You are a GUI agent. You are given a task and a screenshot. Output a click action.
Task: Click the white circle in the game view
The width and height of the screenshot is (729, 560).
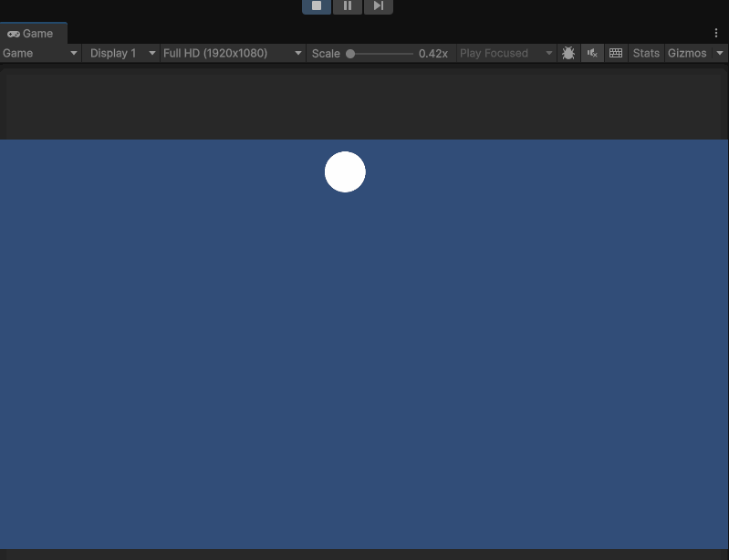tap(345, 172)
